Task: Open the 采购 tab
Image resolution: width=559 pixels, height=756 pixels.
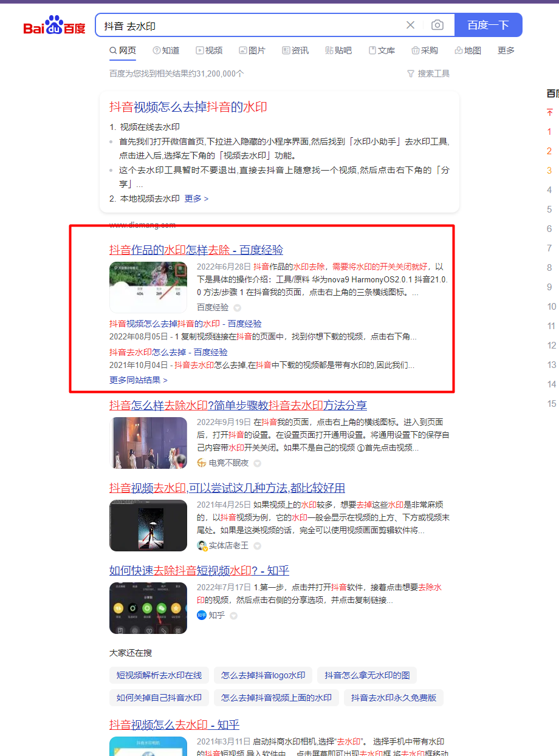Action: point(425,50)
